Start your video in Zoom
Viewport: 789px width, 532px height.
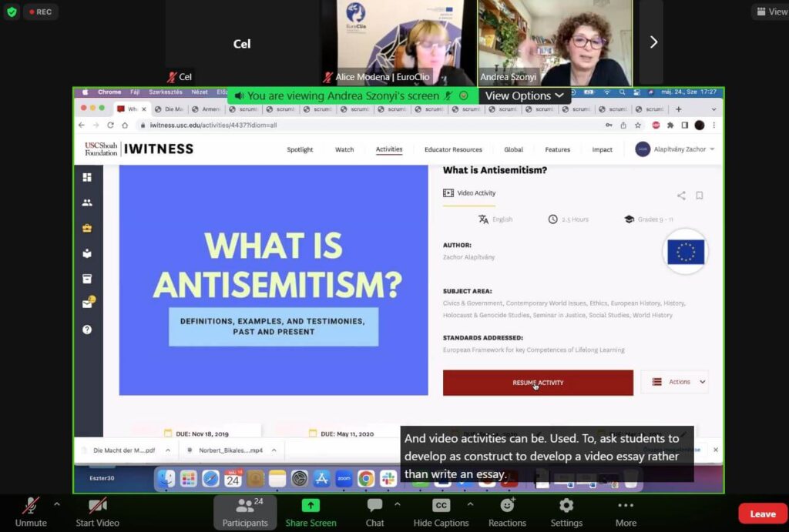click(x=97, y=511)
